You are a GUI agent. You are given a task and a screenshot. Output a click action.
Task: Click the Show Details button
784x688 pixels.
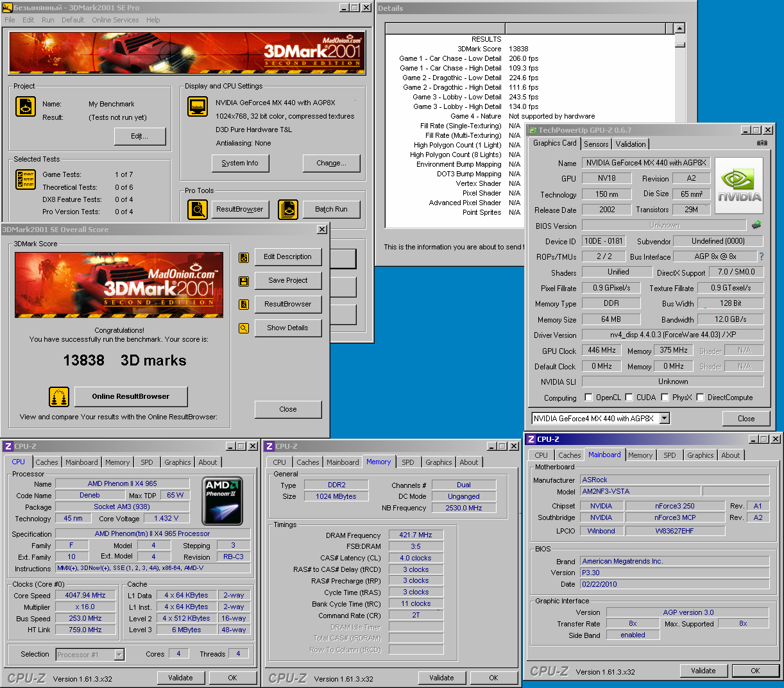[x=288, y=328]
